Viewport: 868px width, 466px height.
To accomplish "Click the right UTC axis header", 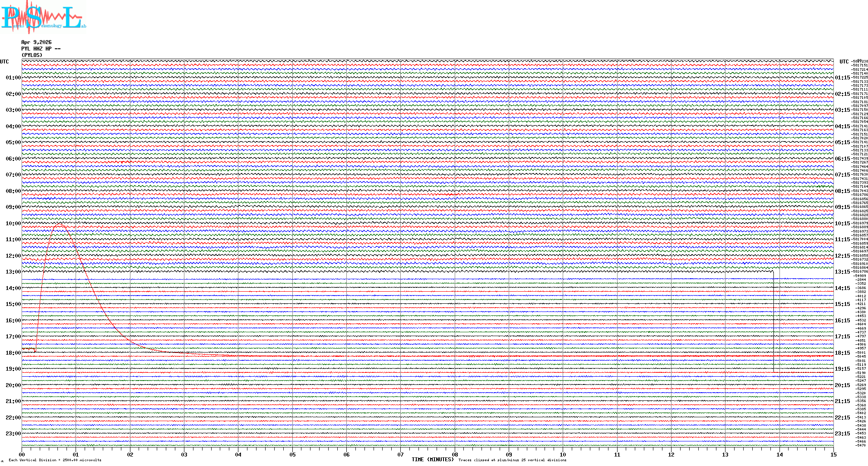I will [x=844, y=62].
